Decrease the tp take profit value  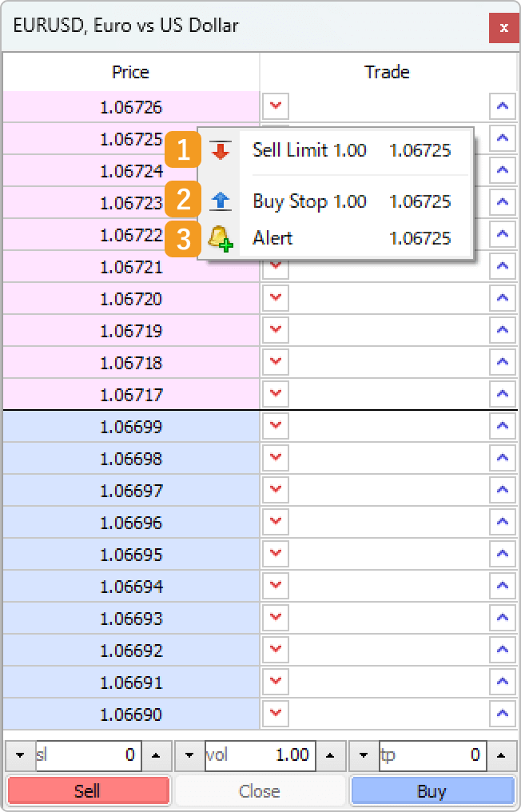point(364,755)
